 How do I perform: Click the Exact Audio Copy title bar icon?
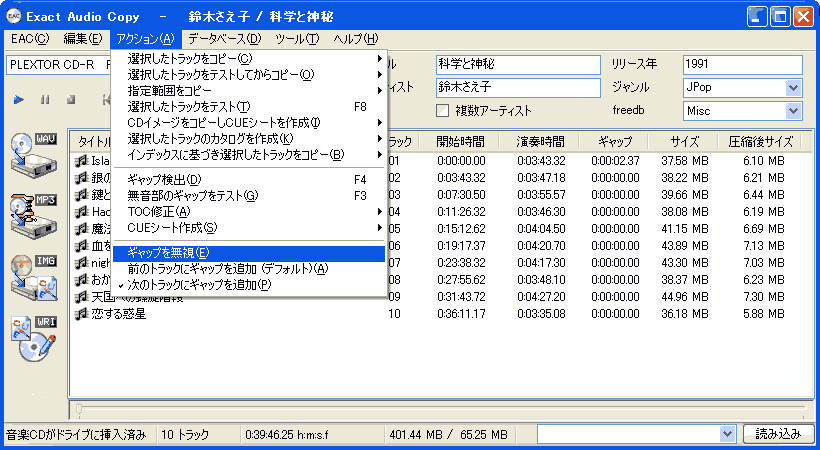tap(14, 17)
